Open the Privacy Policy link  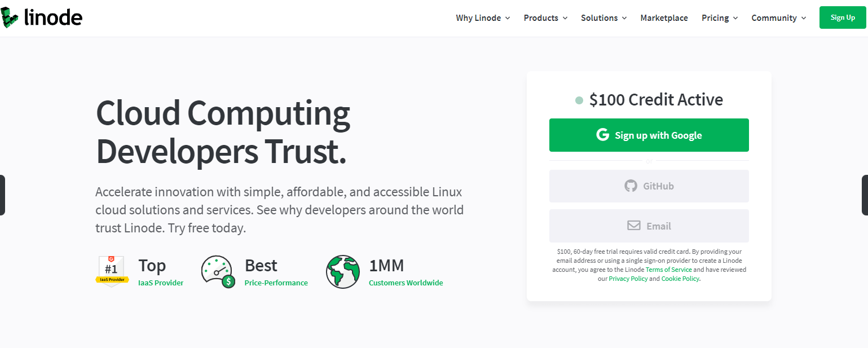[628, 278]
